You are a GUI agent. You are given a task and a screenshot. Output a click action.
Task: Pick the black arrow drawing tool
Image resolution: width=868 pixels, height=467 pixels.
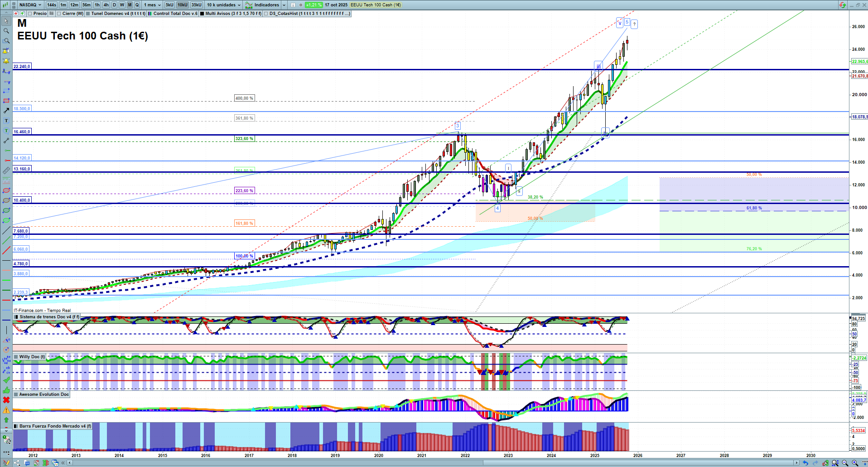[x=6, y=111]
